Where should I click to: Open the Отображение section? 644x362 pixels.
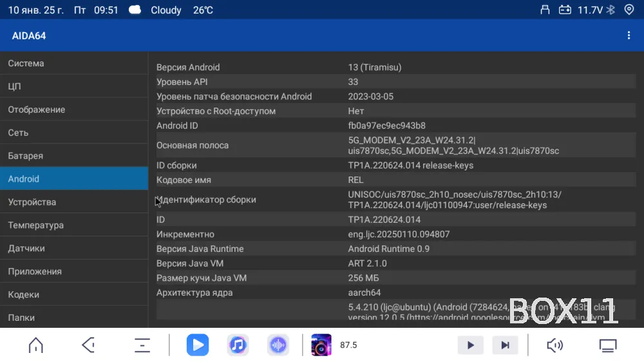pos(74,110)
